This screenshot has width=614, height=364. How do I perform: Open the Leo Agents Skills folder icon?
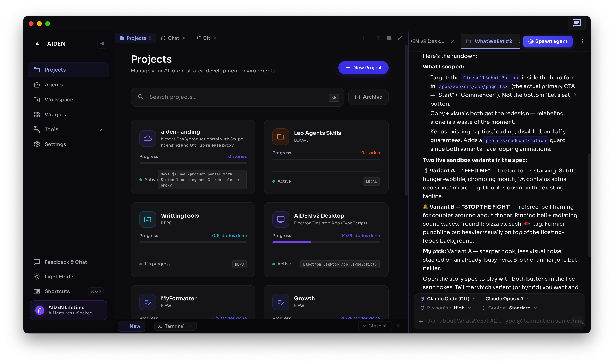(x=281, y=137)
